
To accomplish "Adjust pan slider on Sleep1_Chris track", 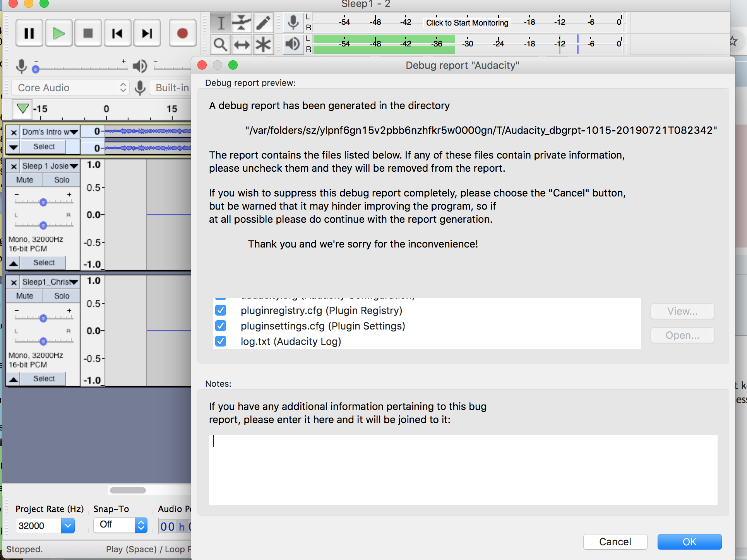I will 43,341.
